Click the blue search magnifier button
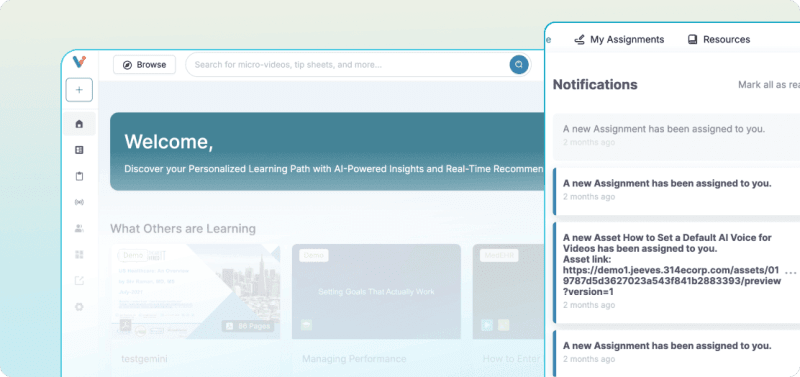Image resolution: width=800 pixels, height=377 pixels. 519,65
